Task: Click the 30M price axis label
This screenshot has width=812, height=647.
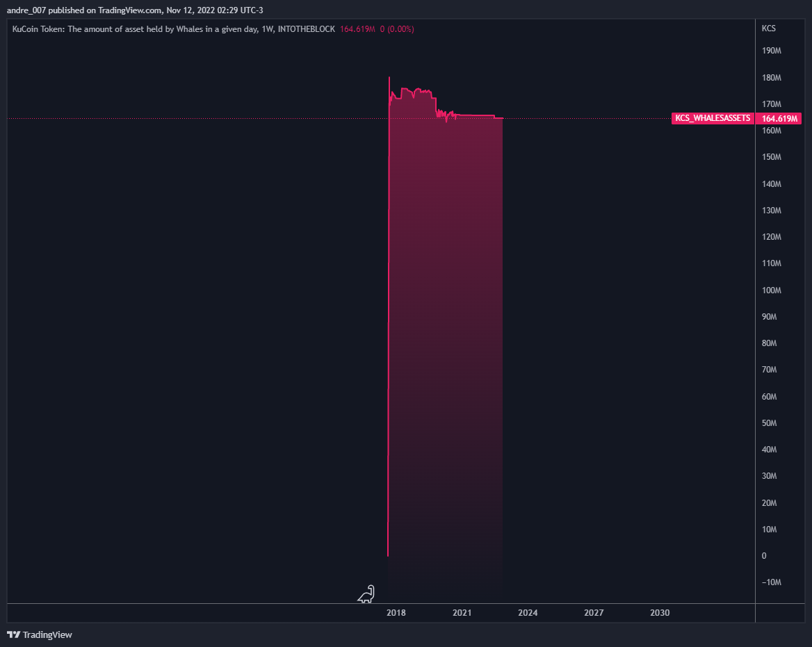Action: pos(770,475)
